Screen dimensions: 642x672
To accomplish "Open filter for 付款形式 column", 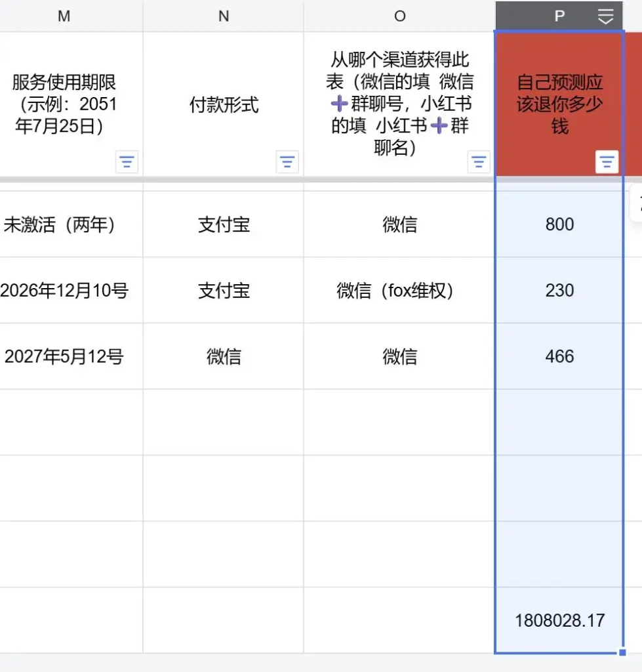I will (x=287, y=161).
